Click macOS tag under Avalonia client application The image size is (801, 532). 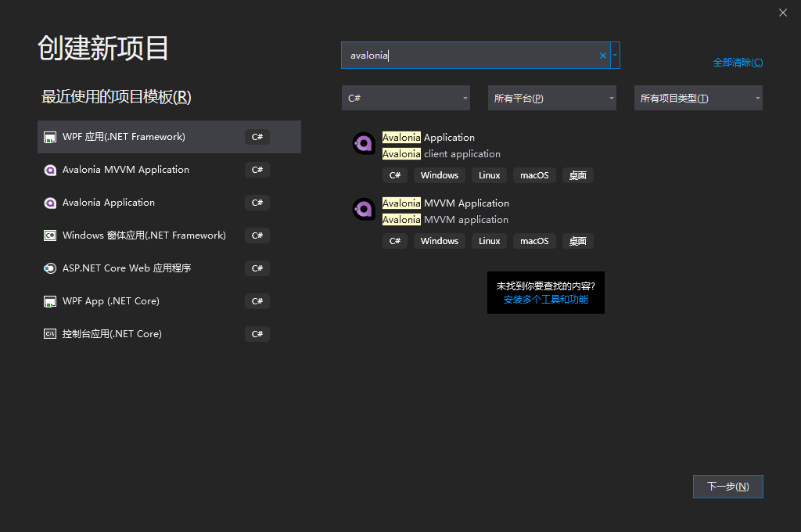534,175
